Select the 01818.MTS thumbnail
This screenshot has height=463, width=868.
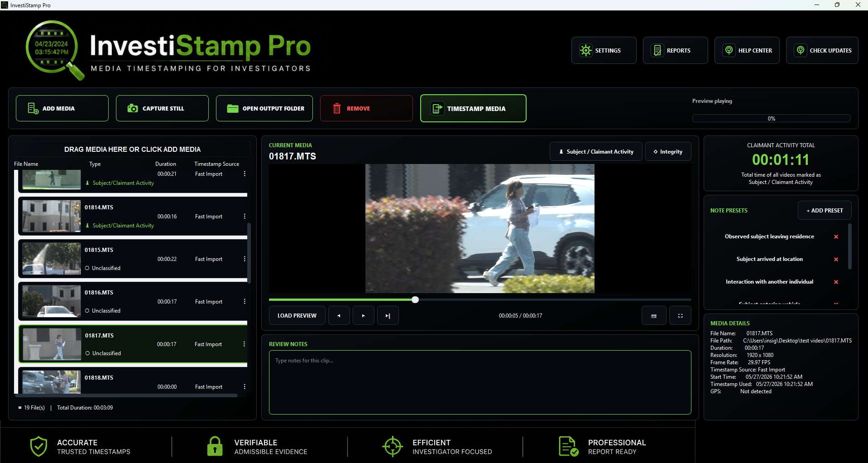52,382
